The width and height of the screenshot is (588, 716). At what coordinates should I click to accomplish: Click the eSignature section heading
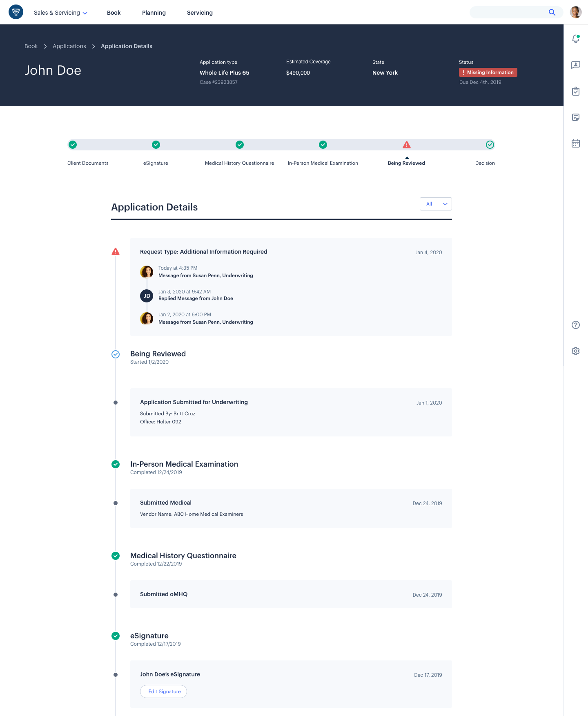click(x=149, y=636)
